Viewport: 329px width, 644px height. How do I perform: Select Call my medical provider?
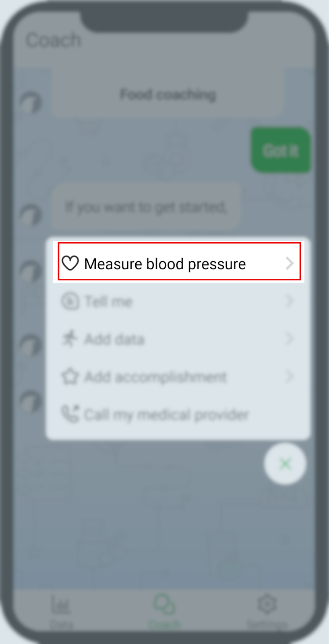click(178, 415)
